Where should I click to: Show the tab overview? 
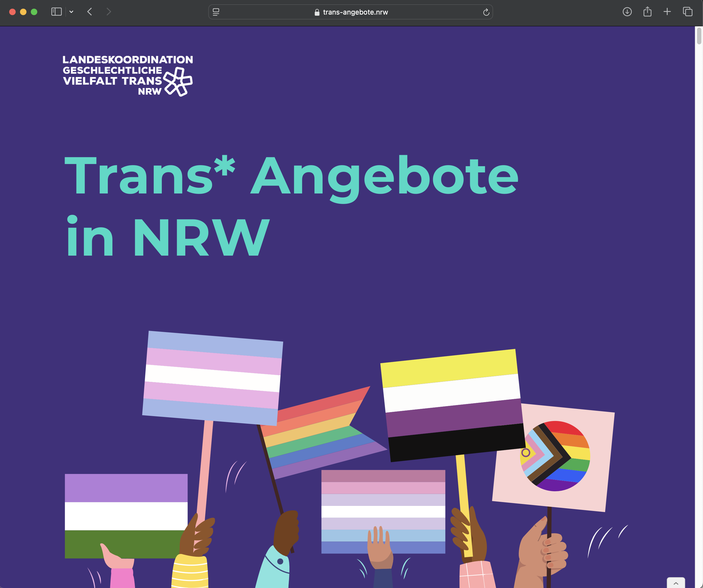point(687,12)
